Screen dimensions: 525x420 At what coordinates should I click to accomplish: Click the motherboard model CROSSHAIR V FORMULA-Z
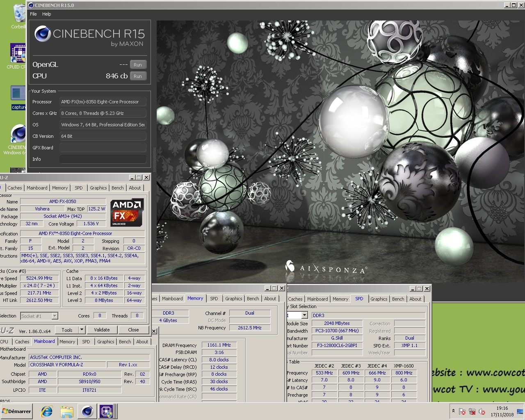pyautogui.click(x=67, y=365)
